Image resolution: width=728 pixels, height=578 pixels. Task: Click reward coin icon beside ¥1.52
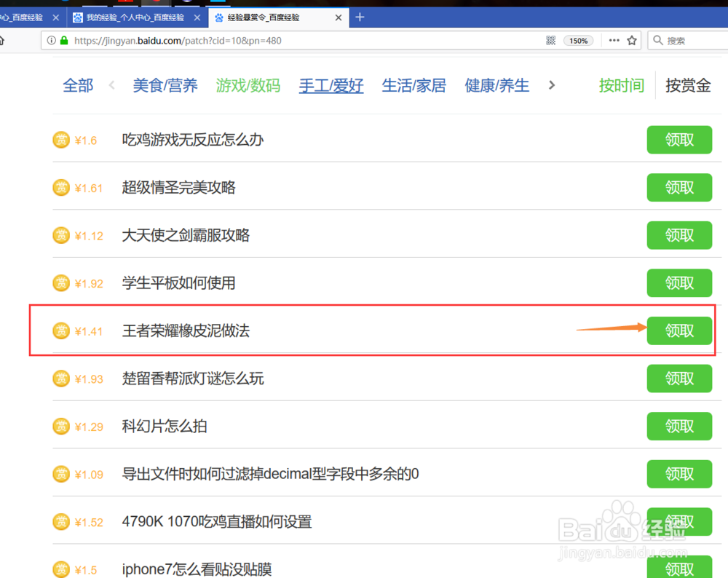(x=61, y=522)
